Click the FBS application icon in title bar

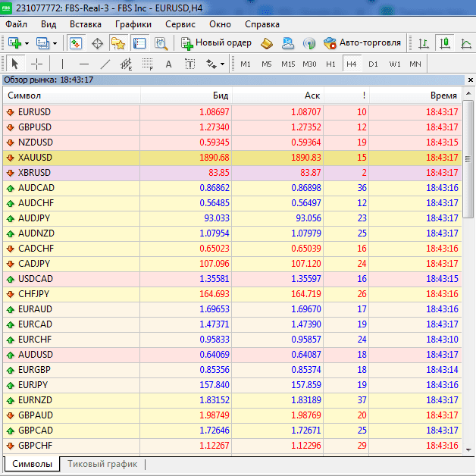6,8
